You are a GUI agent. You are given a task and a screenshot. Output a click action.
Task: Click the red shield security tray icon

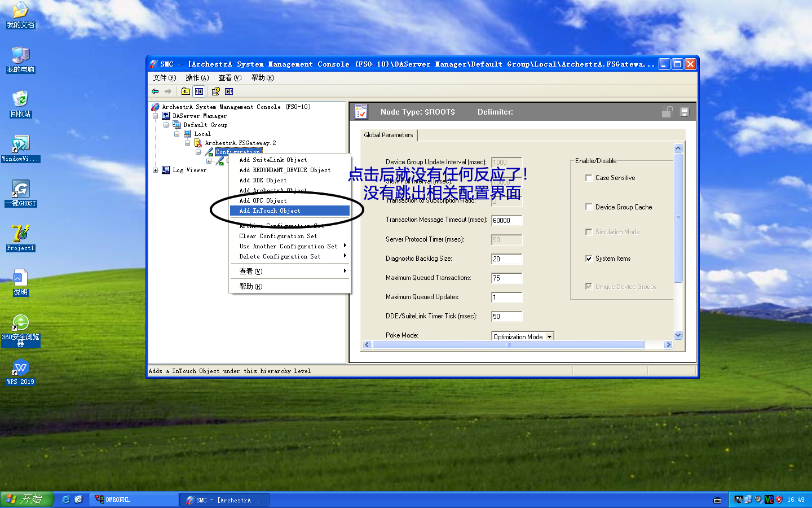(779, 500)
